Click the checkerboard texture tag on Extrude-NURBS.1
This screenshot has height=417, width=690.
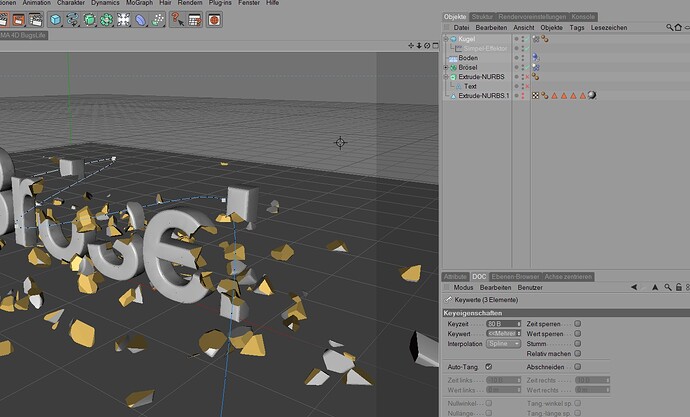coord(535,95)
